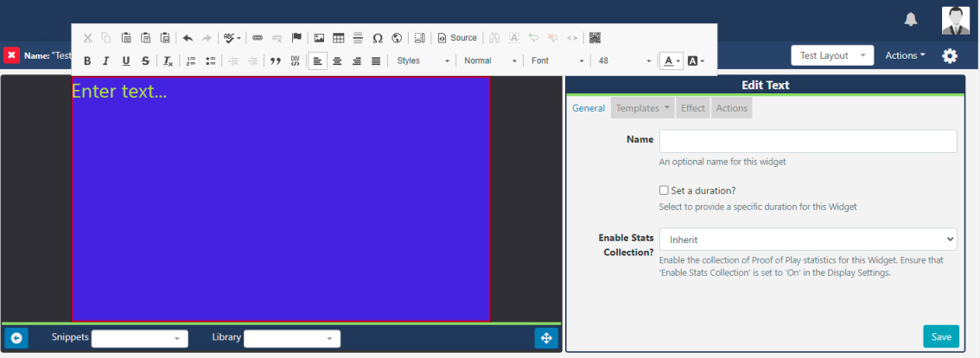This screenshot has height=358, width=980.
Task: Click the block quote icon
Action: (x=277, y=61)
